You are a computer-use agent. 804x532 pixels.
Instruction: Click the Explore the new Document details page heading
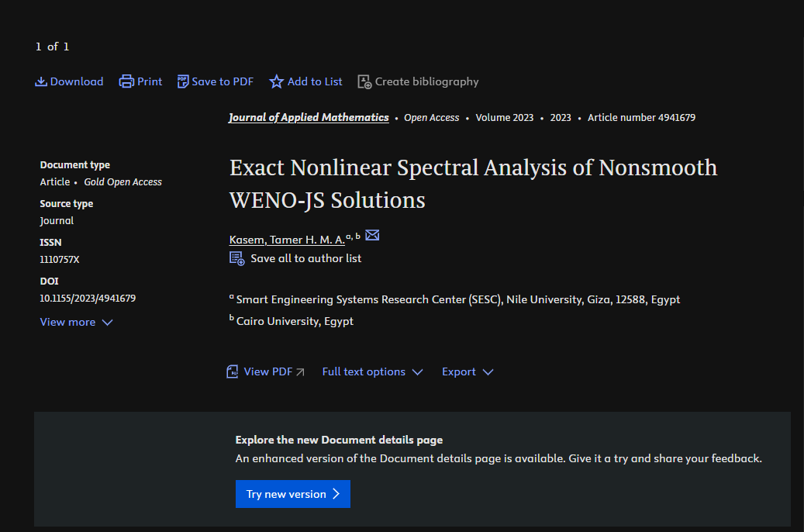[x=339, y=440]
